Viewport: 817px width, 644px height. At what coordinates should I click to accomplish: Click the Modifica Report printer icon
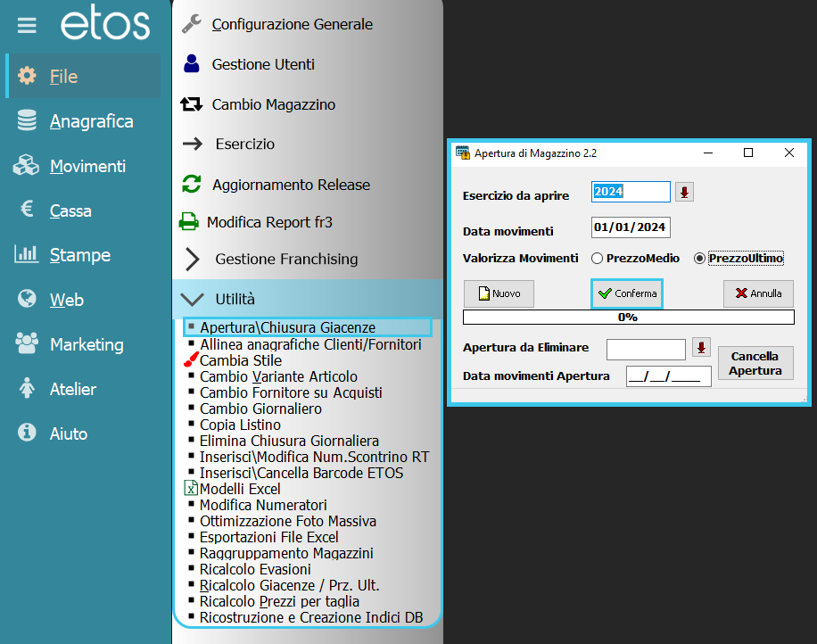188,221
